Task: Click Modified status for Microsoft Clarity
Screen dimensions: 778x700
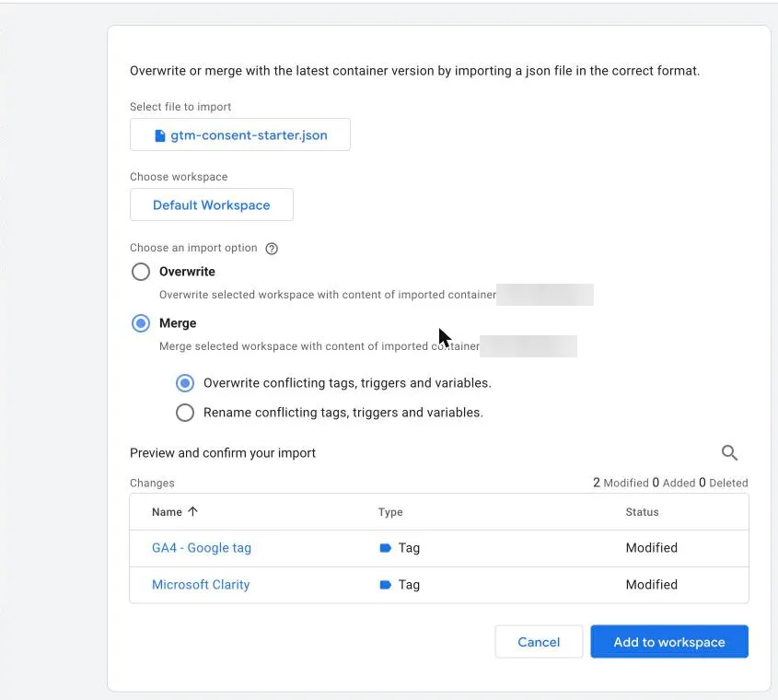Action: pyautogui.click(x=652, y=584)
